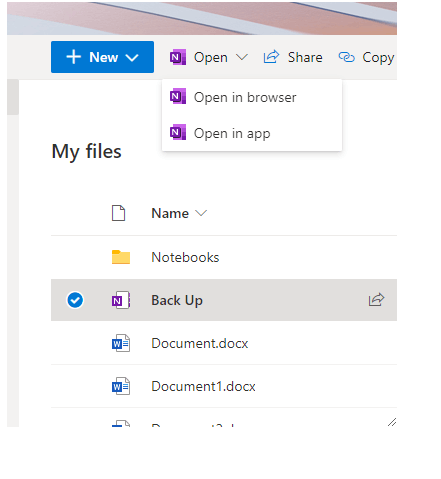Viewport: 441px width, 479px height.
Task: Click the Share arrow icon in toolbar
Action: point(271,57)
